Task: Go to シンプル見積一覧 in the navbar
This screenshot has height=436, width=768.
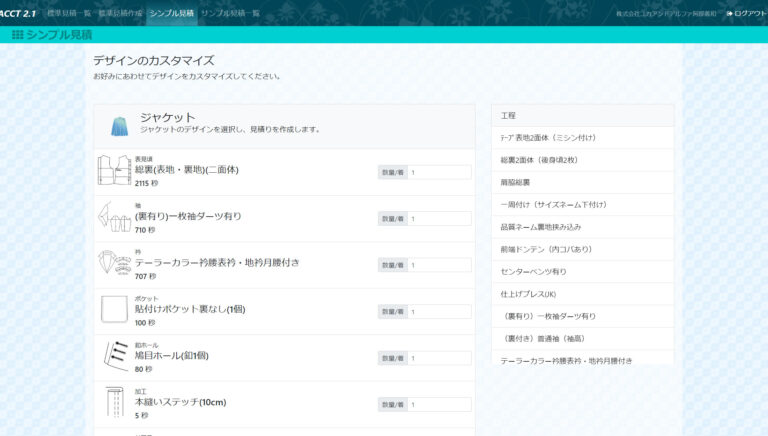Action: pos(230,13)
